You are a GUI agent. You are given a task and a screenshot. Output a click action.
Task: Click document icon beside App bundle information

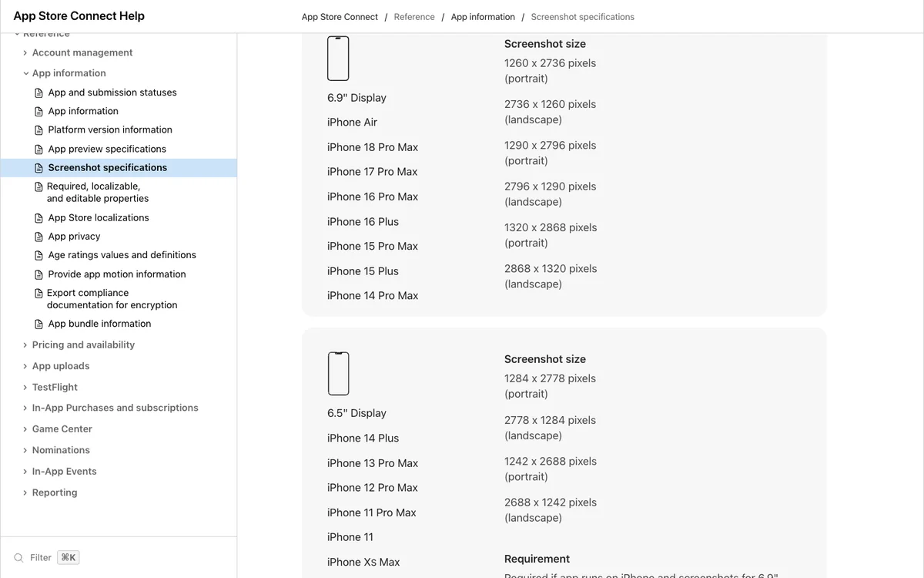point(39,324)
